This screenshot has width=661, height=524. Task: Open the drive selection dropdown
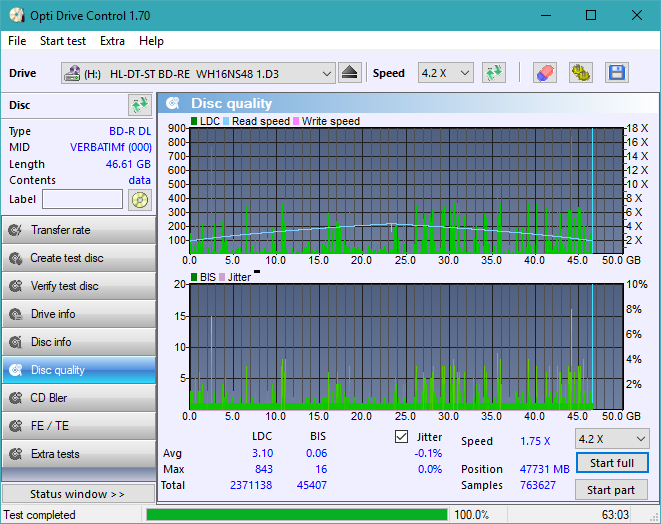click(x=198, y=74)
